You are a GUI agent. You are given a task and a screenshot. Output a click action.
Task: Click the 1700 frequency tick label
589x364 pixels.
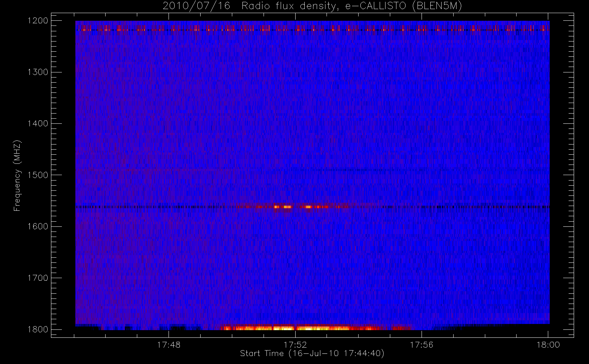point(38,278)
